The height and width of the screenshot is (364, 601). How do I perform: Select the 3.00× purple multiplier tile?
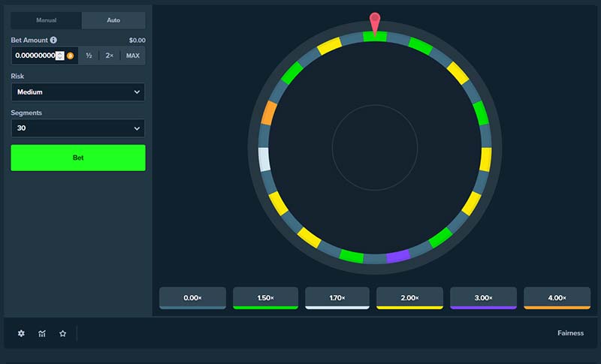tap(483, 298)
